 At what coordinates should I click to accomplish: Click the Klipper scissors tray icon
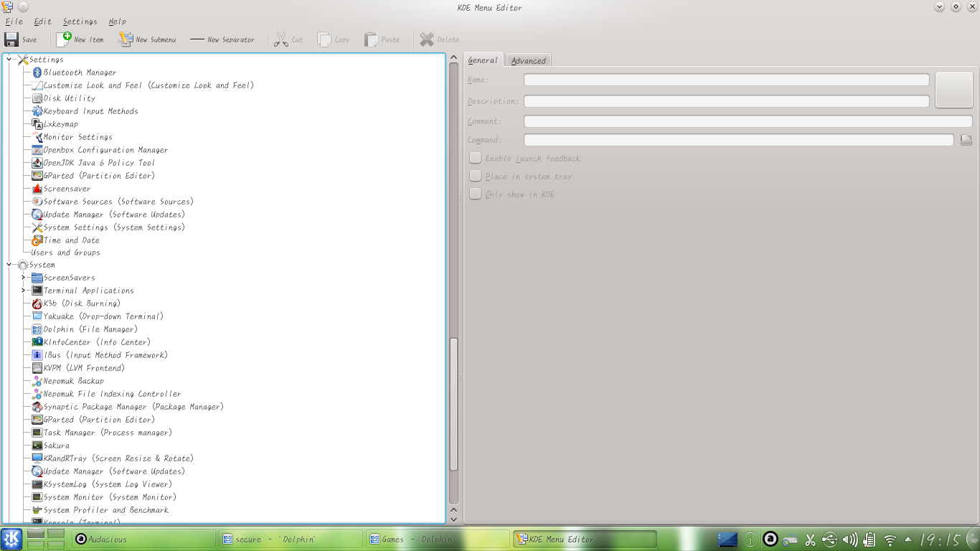[810, 540]
